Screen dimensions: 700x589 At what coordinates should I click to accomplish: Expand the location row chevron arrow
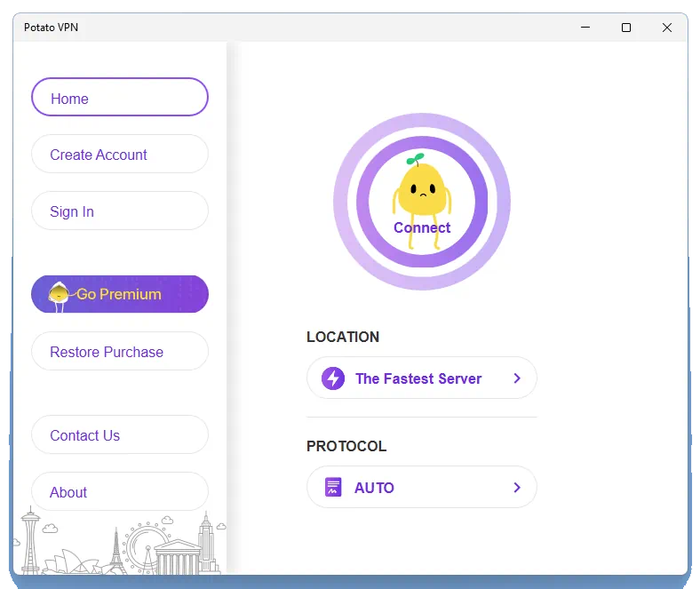(517, 378)
